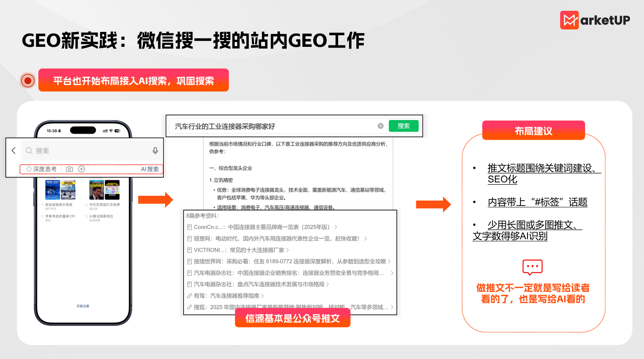Click the magnifier icon beside 搜索 placeholder
Screen dimensions: 644x359
pos(28,150)
